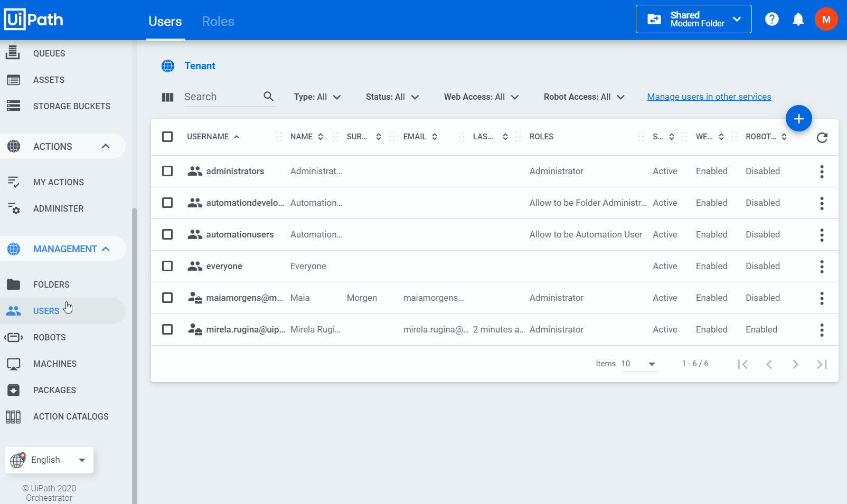Click the My Actions sidebar icon

coord(13,182)
